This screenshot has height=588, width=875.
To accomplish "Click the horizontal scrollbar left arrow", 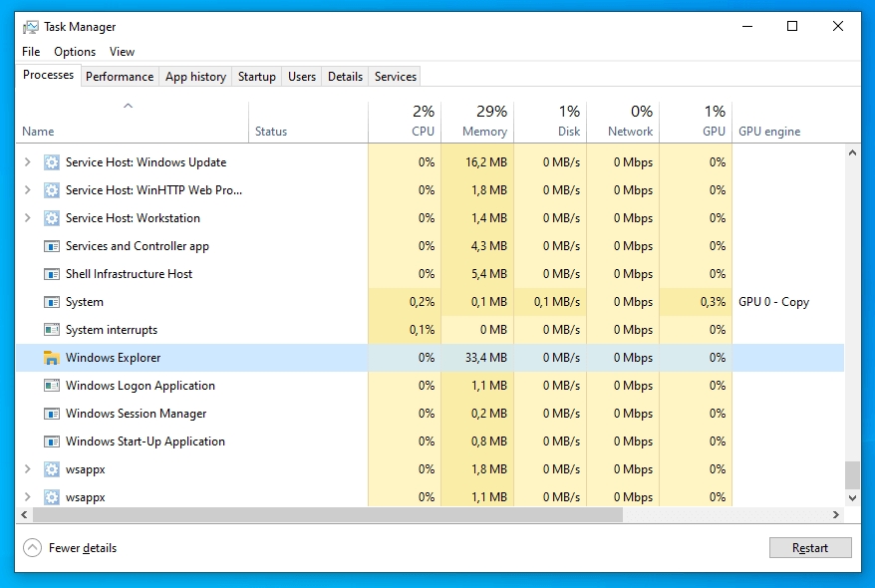I will [24, 515].
